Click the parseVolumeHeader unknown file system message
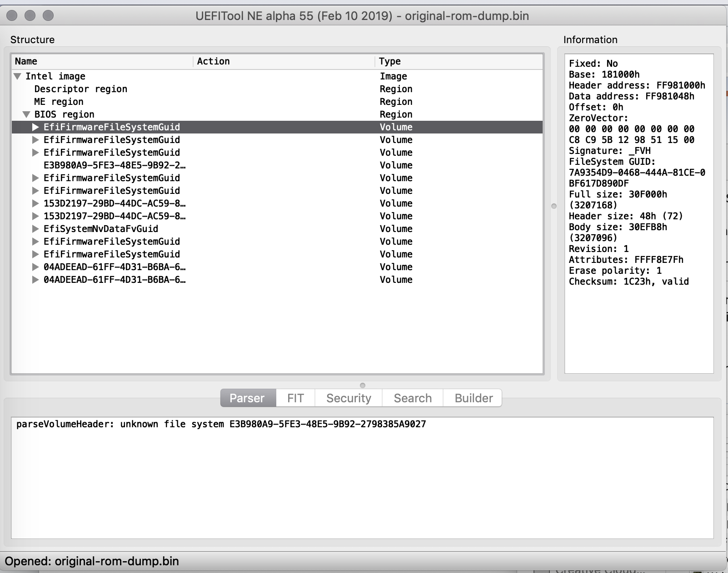 coord(221,424)
